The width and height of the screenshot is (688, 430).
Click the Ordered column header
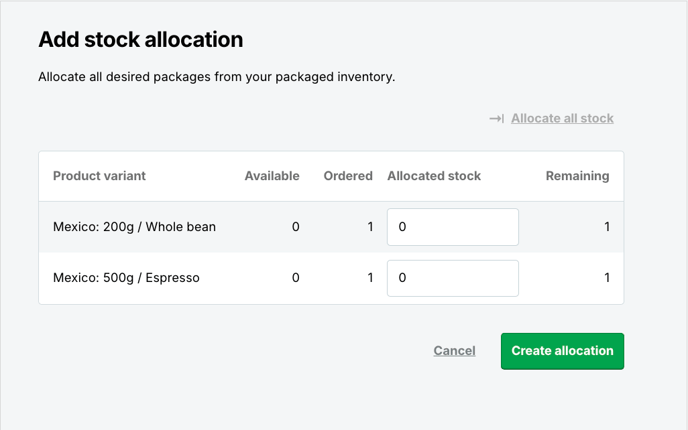[x=348, y=176]
